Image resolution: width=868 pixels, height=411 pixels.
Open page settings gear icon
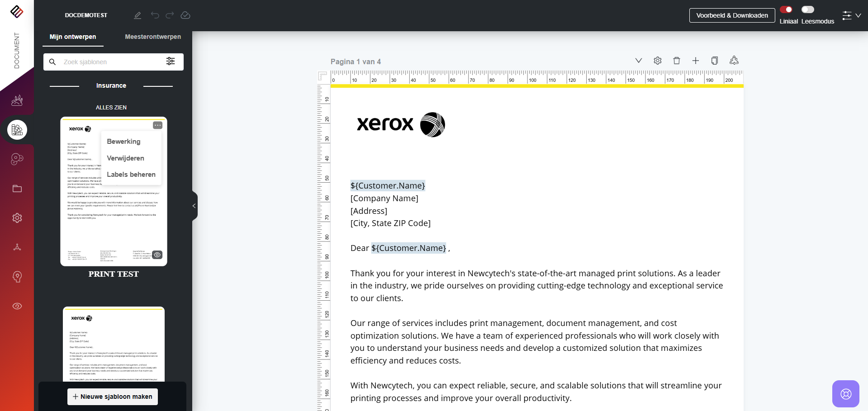pos(658,61)
